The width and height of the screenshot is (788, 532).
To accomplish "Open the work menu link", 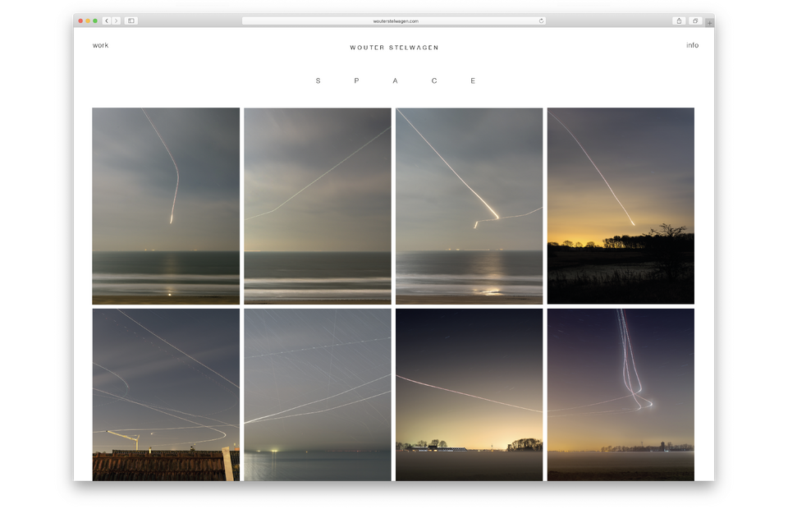I will (x=100, y=45).
